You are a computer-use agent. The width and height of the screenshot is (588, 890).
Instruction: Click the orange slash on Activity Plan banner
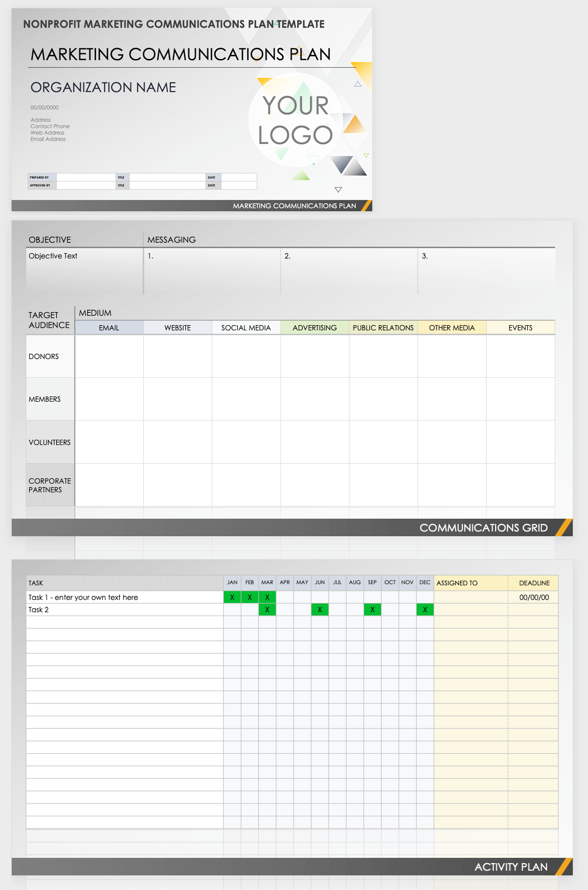coord(563,867)
